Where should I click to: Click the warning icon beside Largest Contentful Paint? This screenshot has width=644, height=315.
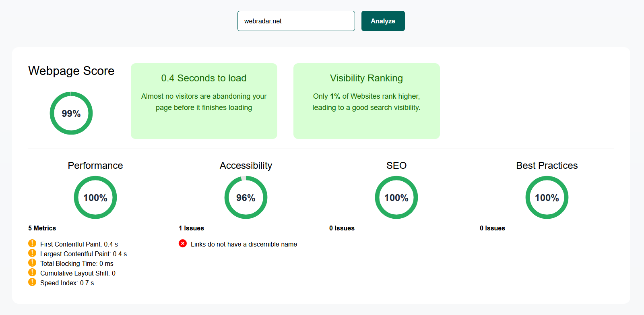pyautogui.click(x=32, y=253)
